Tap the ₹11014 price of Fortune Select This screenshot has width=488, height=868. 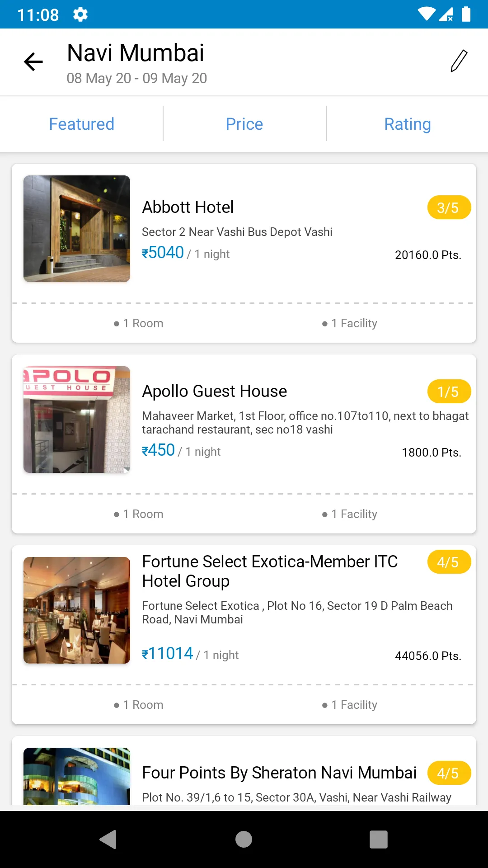[x=168, y=654]
